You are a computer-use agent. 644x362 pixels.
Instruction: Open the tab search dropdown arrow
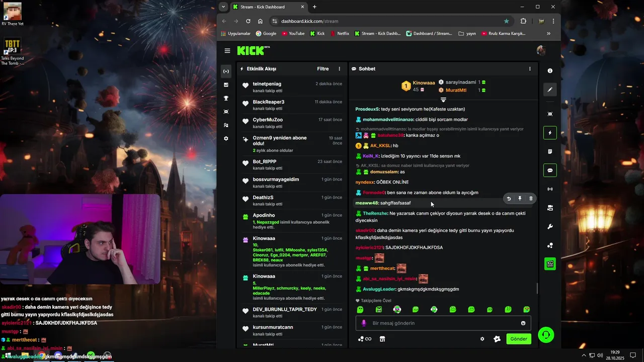coord(223,7)
